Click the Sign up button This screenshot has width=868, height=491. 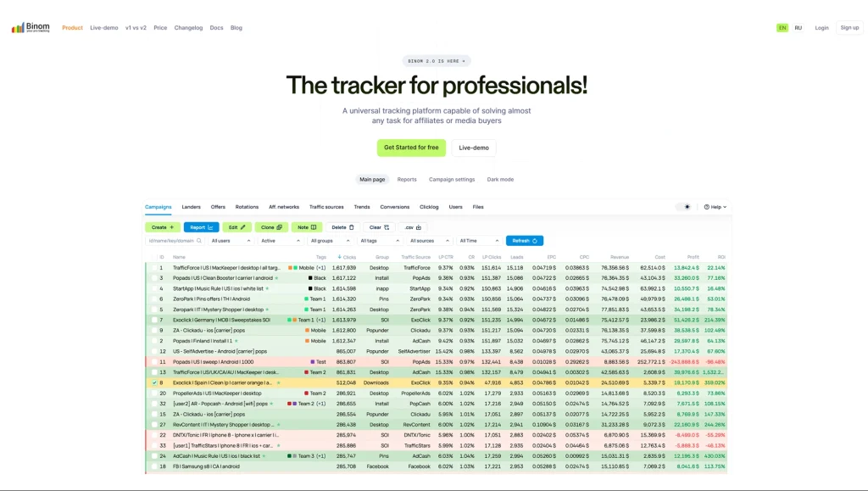(849, 28)
